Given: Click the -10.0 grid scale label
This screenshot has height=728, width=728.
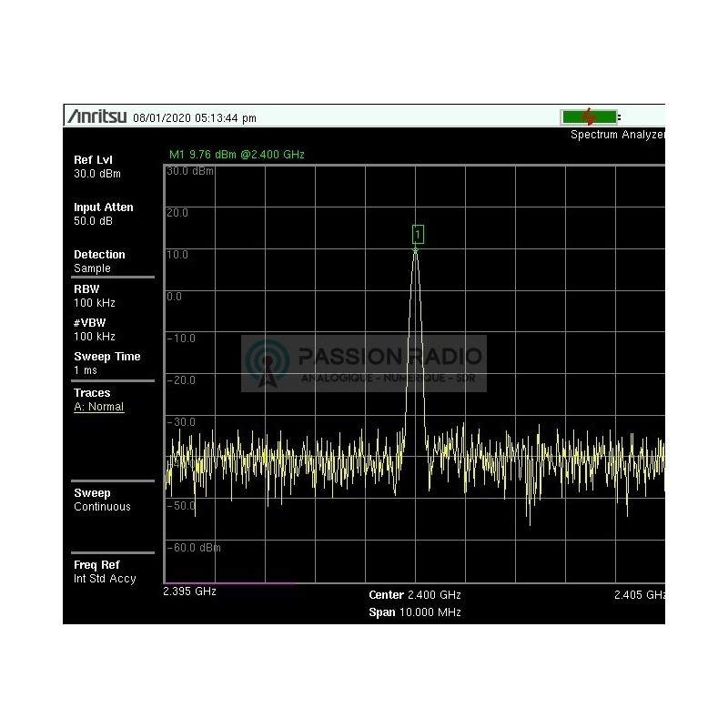Looking at the screenshot, I should [181, 339].
